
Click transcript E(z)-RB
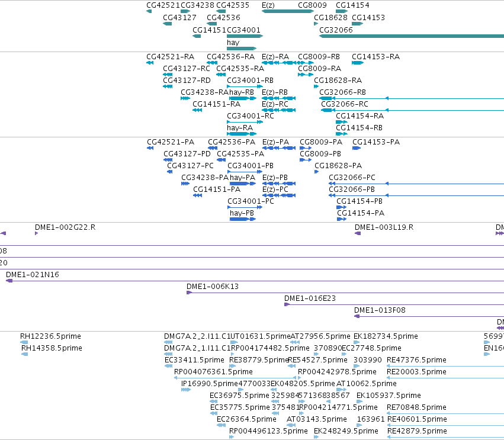pos(275,92)
